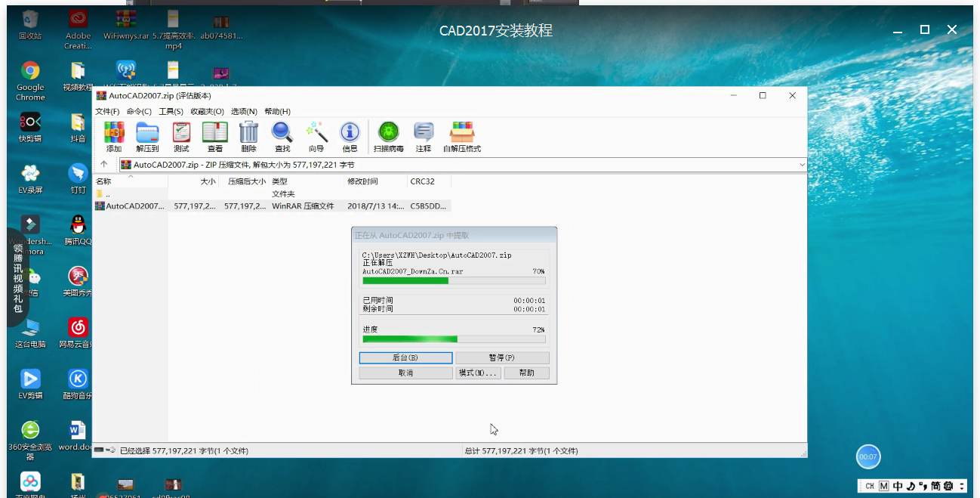Image resolution: width=980 pixels, height=498 pixels.
Task: Open the 选项(N) menu
Action: (243, 111)
